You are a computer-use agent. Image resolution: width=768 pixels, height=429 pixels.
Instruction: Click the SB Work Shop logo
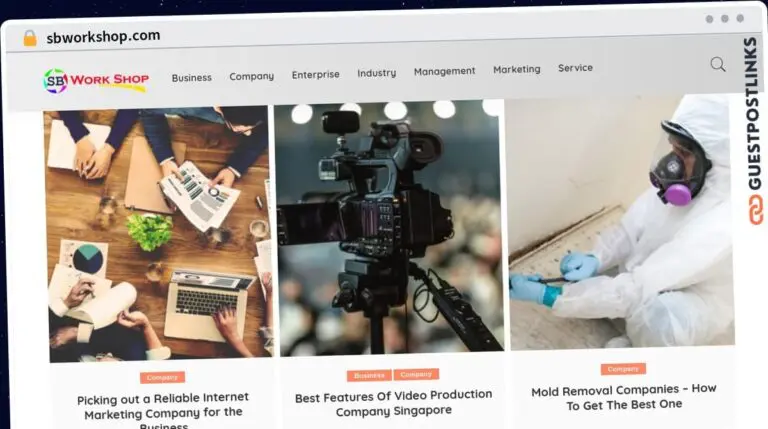tap(96, 80)
